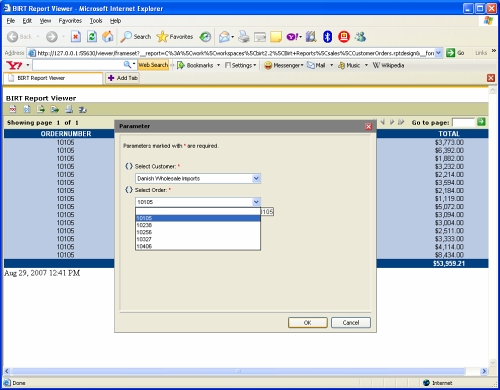Click the Back navigation button
500x390 pixels.
pos(19,37)
